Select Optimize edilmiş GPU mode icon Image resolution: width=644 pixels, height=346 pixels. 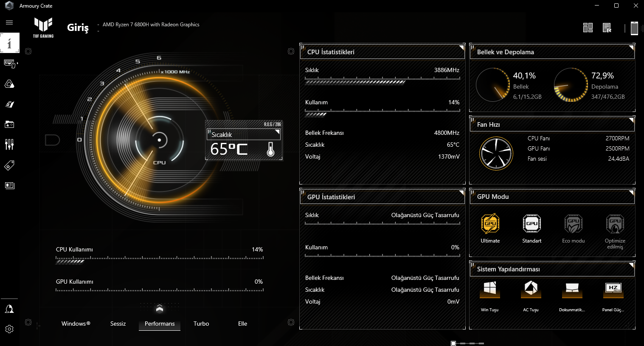click(615, 224)
